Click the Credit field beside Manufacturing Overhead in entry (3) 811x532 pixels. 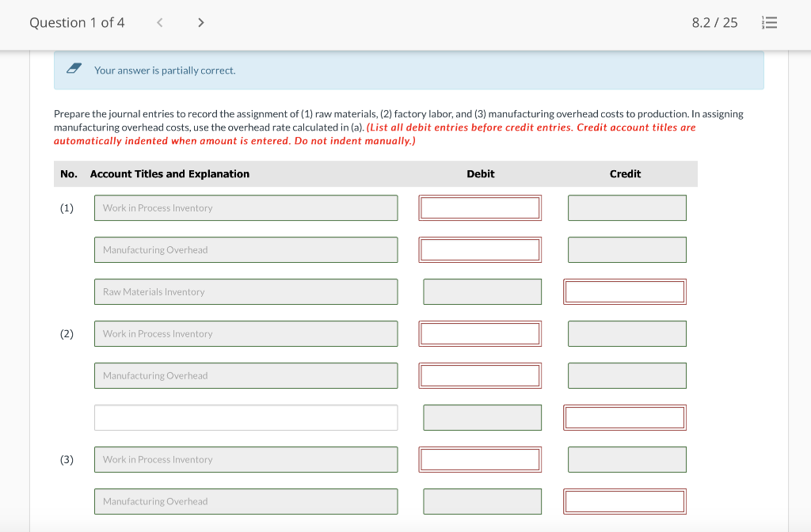(x=625, y=501)
